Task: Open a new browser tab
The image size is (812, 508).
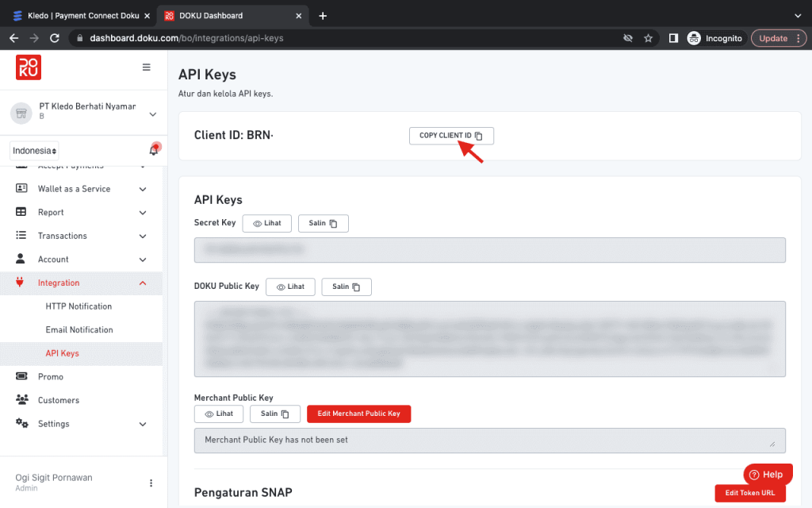Action: (323, 16)
